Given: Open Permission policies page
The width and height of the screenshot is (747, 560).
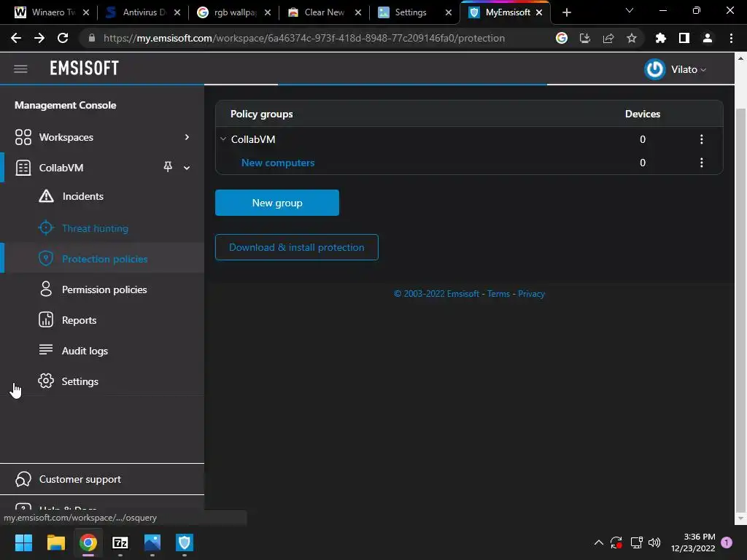Looking at the screenshot, I should [x=104, y=289].
